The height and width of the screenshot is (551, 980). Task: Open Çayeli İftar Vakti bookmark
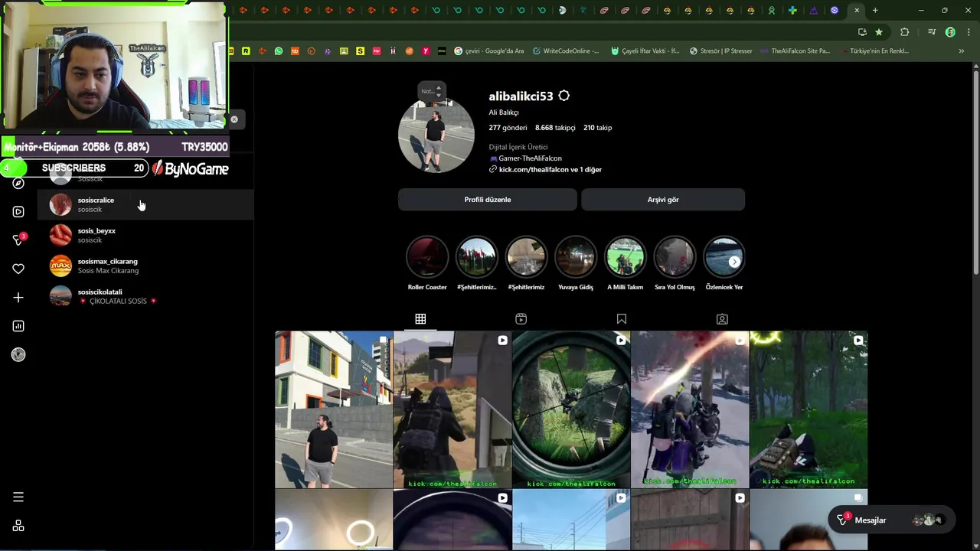coord(645,51)
